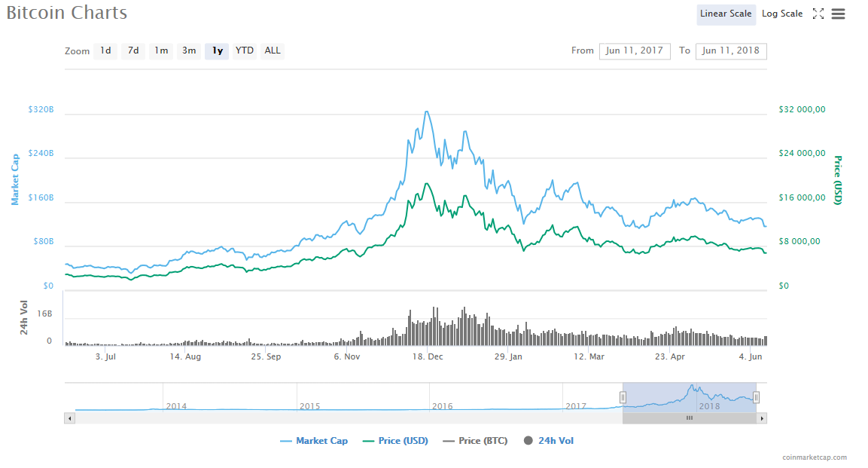Click the 23. Apr x-axis label
Image resolution: width=868 pixels, height=468 pixels.
pos(670,356)
